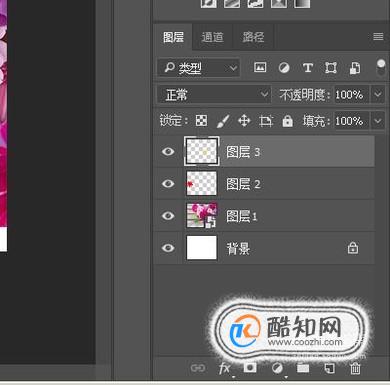390x385 pixels.
Task: Open the fx layer style menu
Action: [225, 368]
